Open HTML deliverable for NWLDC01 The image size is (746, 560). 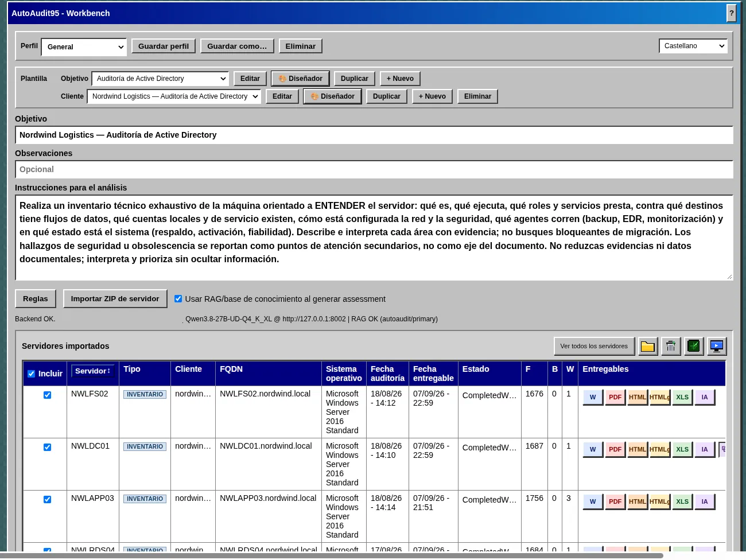(x=638, y=449)
